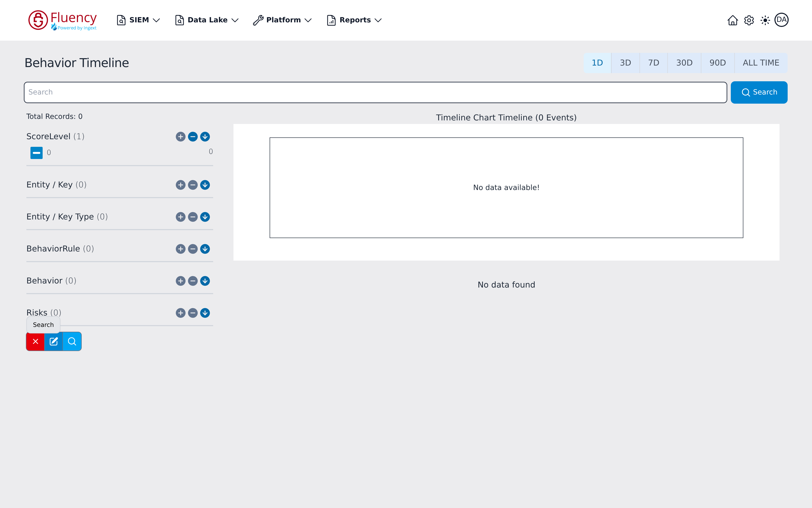Image resolution: width=812 pixels, height=508 pixels.
Task: Click plus icon for Risks facet
Action: click(180, 313)
